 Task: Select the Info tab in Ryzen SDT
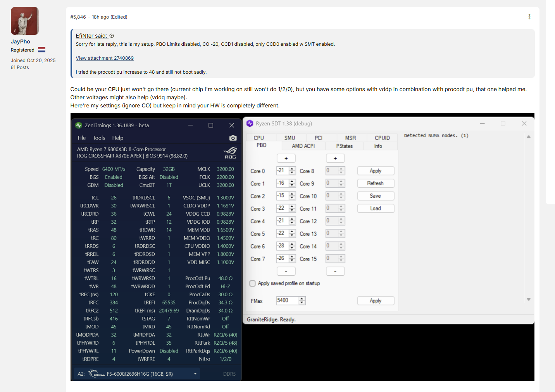378,146
